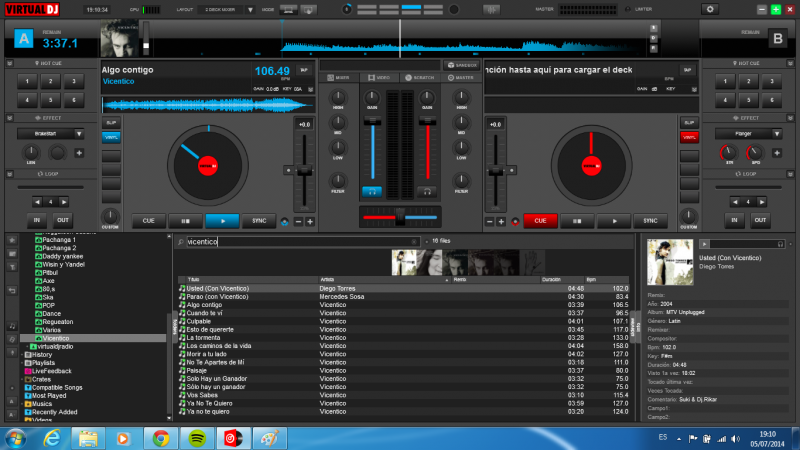
Task: Toggle deck B headphone cue
Action: tap(427, 192)
